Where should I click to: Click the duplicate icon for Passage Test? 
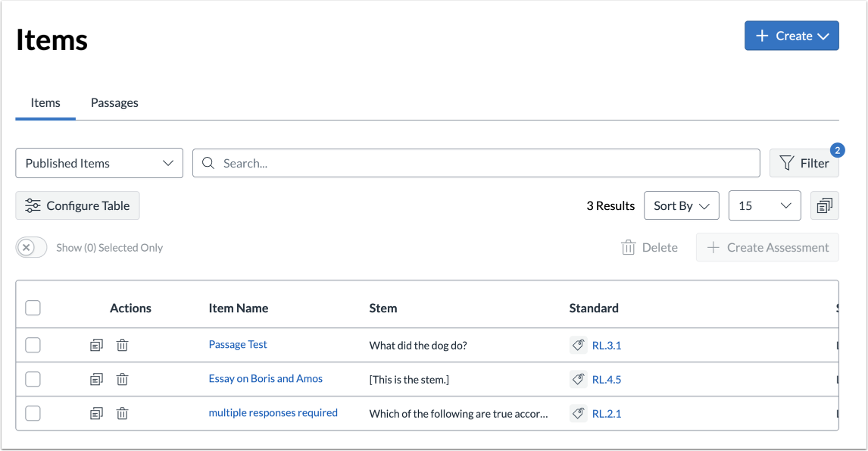pyautogui.click(x=96, y=345)
